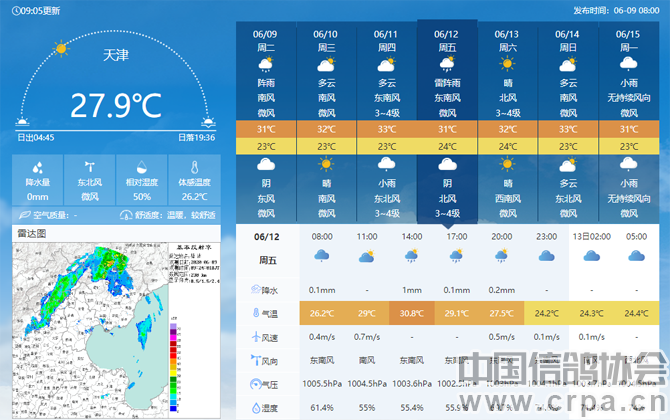Viewport: 670px width, 420px height.
Task: Click the 降水量 raindrop icon
Action: point(37,167)
